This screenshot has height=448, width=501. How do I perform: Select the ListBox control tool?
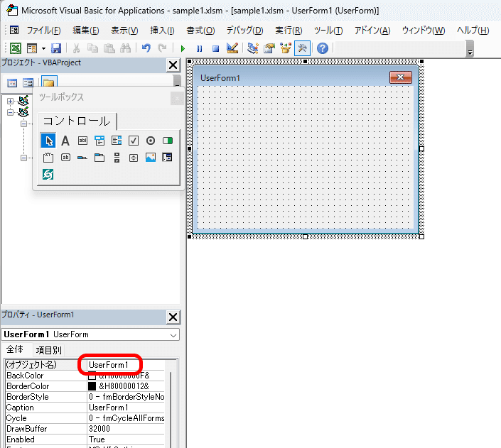pyautogui.click(x=117, y=141)
